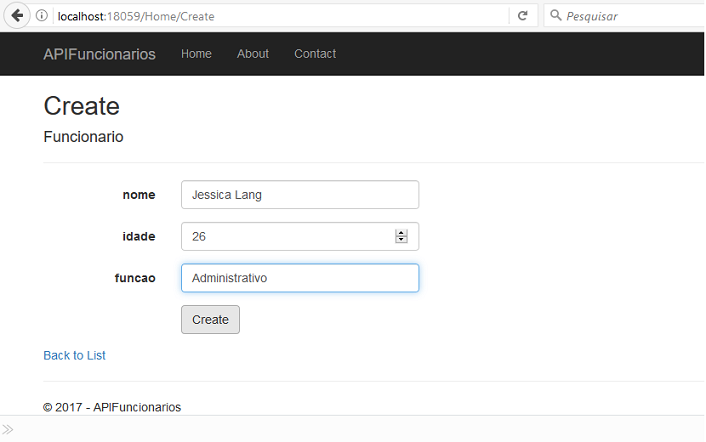Viewport: 706px width, 442px height.
Task: Click the funcao field label
Action: [x=135, y=278]
